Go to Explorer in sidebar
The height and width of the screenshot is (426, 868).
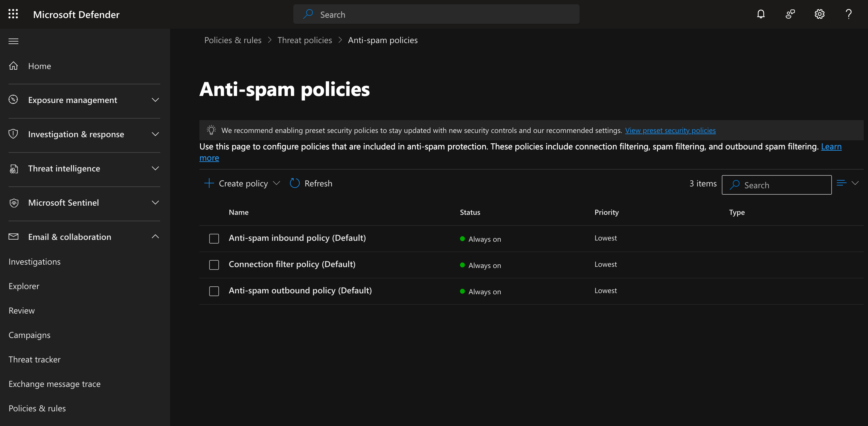24,286
